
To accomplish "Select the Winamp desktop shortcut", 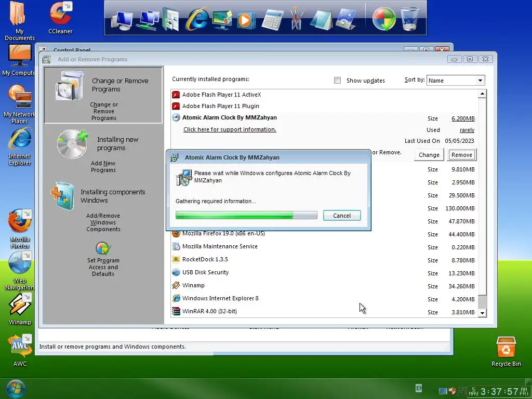I will pos(20,310).
